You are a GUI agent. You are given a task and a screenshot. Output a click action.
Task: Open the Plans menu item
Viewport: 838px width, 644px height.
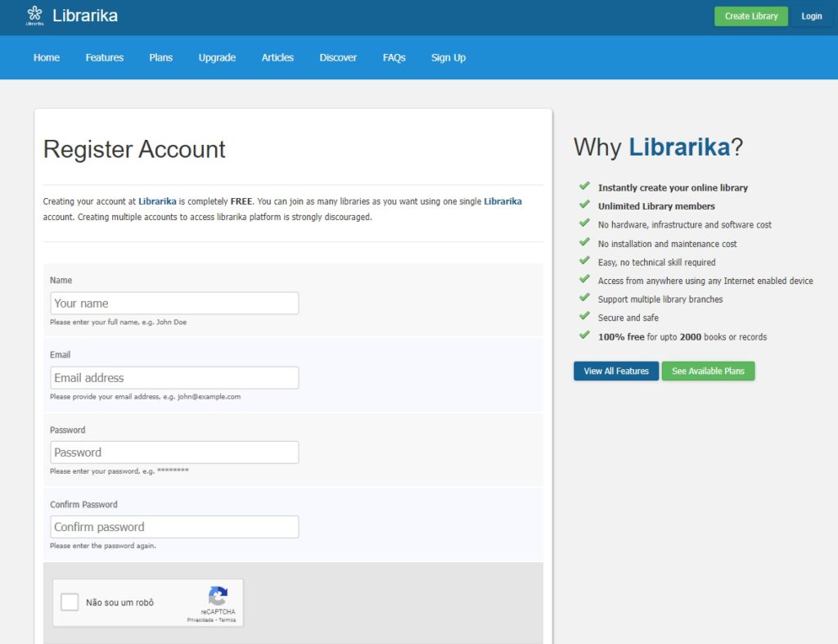(x=161, y=58)
